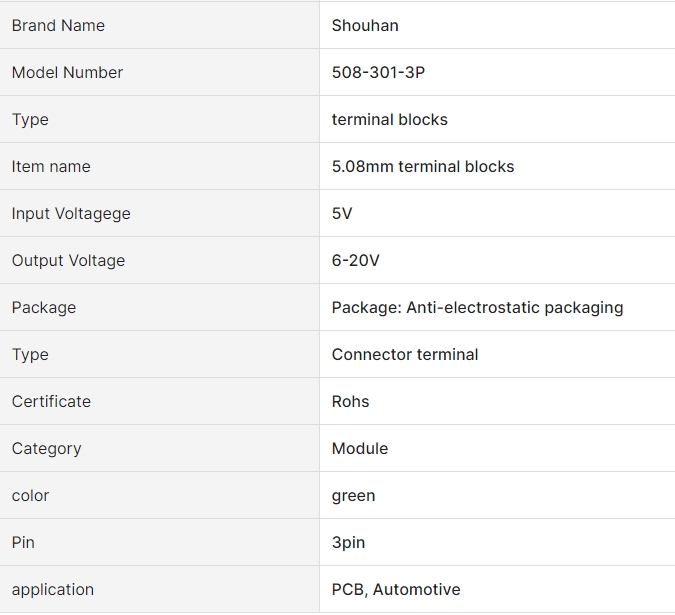675x615 pixels.
Task: Select the 6-20V output voltage value
Action: (356, 260)
